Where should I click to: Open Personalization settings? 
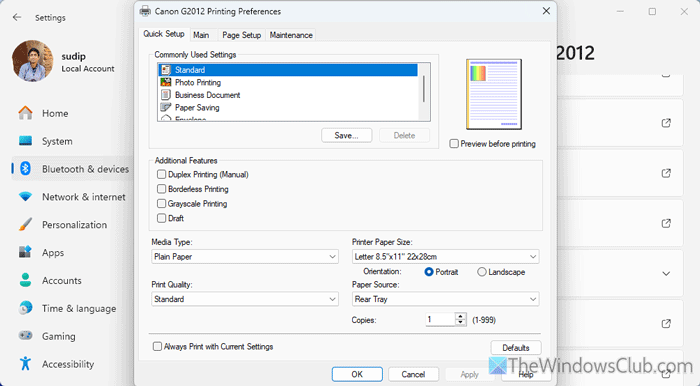[72, 224]
